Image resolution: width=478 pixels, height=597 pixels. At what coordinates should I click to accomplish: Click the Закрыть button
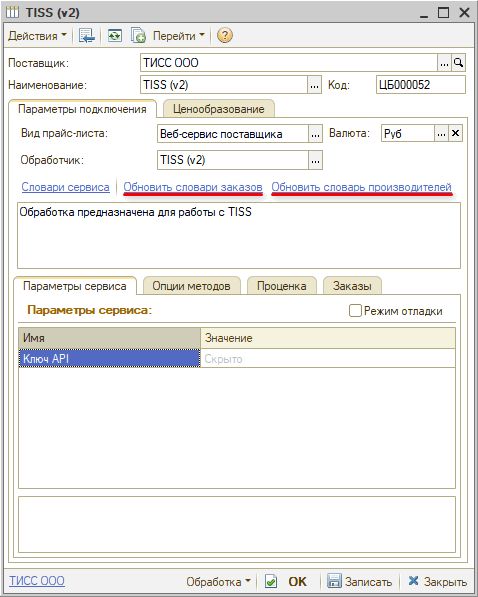(x=438, y=582)
